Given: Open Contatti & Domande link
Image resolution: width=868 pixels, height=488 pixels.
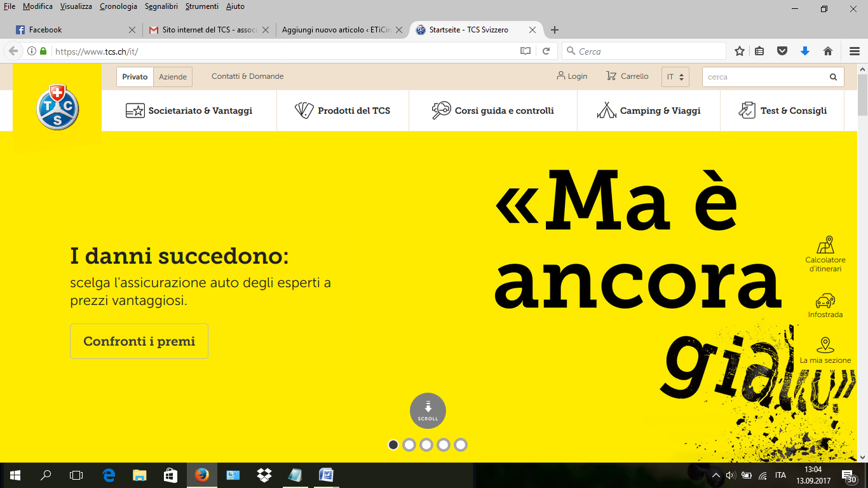Looking at the screenshot, I should pyautogui.click(x=248, y=77).
